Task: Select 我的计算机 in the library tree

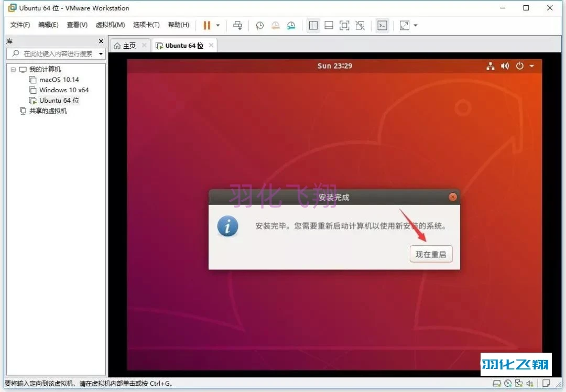Action: pos(45,69)
